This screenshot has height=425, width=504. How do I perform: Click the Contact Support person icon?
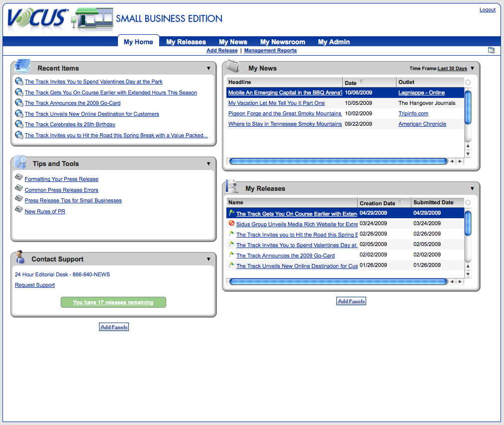20,257
